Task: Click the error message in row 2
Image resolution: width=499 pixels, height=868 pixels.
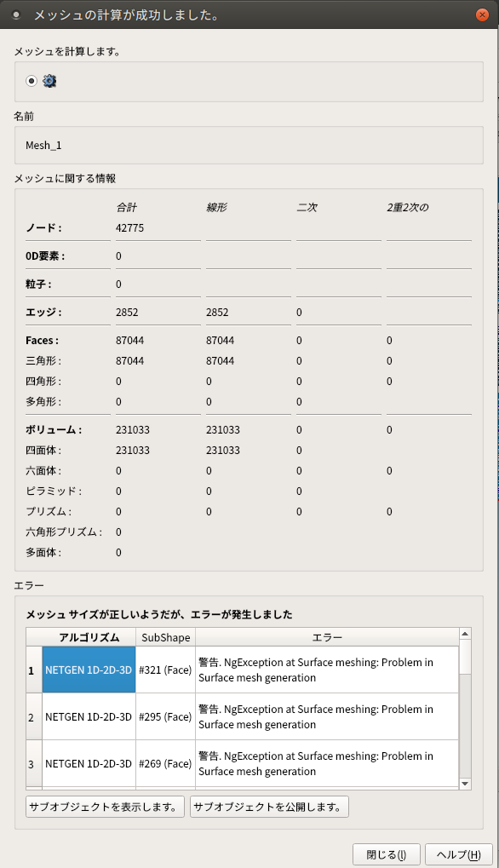Action: pos(327,717)
